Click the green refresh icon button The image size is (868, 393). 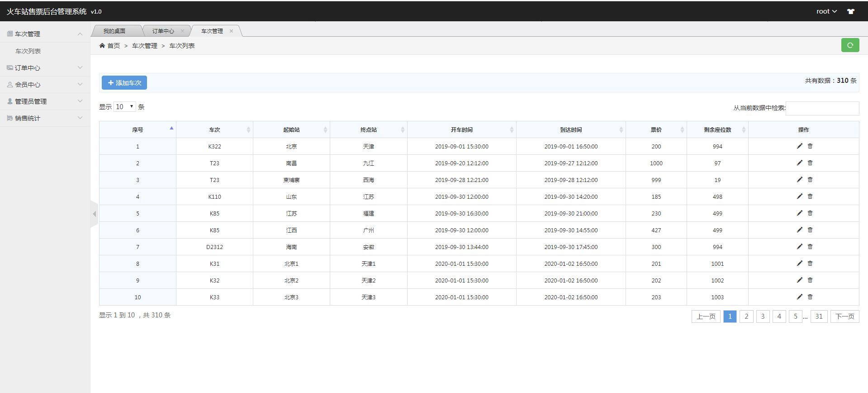[850, 45]
